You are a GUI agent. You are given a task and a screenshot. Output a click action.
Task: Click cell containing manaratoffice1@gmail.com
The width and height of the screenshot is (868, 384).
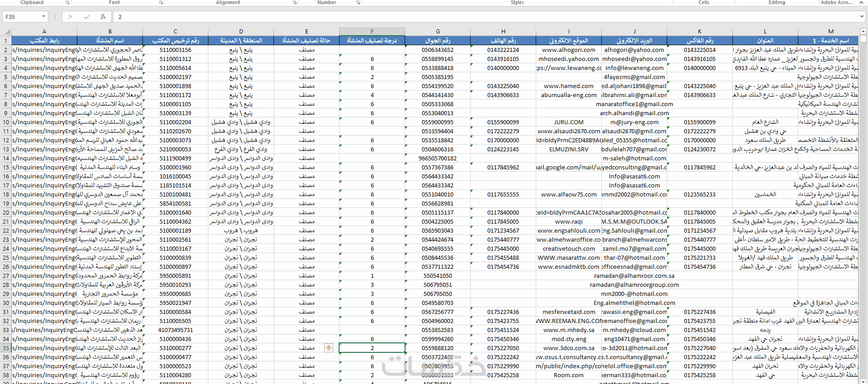click(x=634, y=104)
